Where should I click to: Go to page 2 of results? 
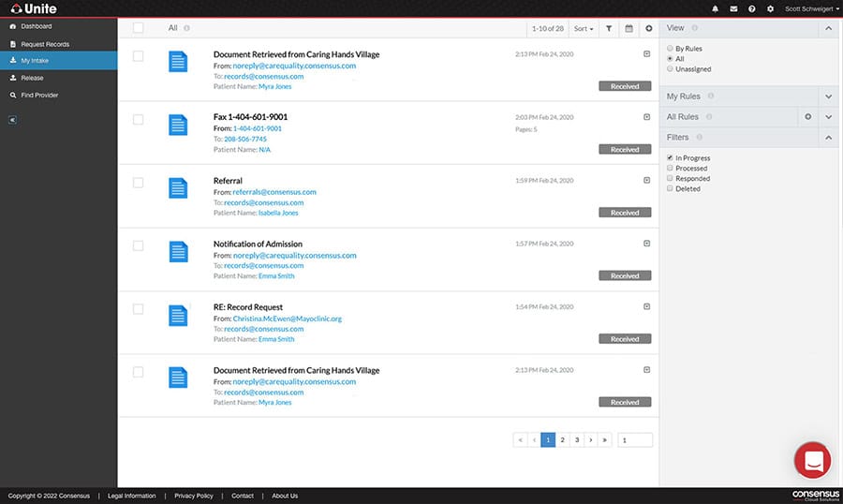pos(562,440)
